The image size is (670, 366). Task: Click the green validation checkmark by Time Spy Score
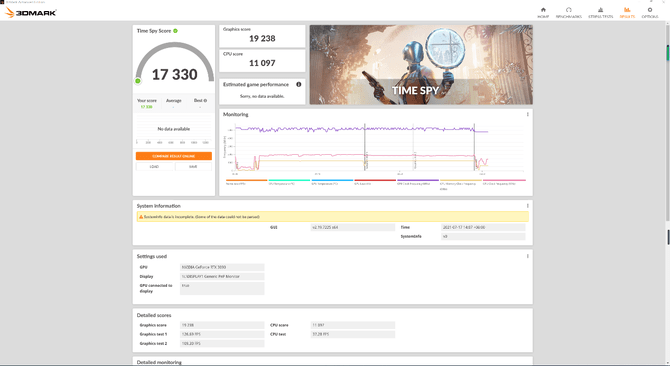[176, 31]
